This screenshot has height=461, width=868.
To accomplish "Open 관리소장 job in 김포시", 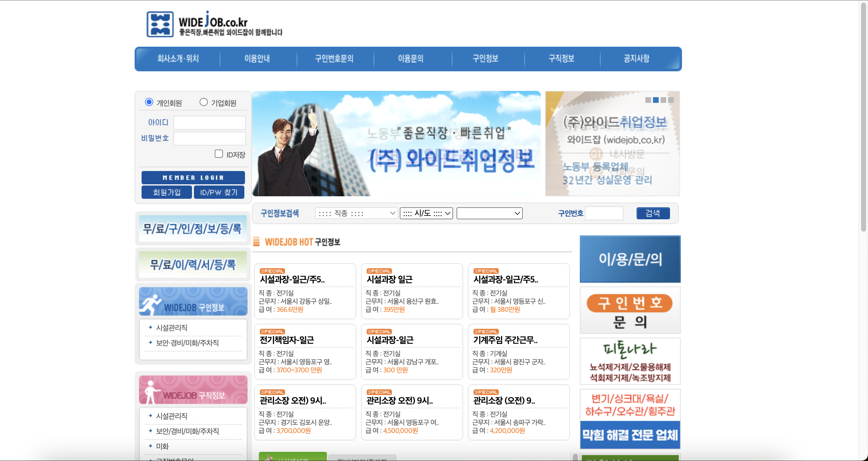I will tap(305, 412).
